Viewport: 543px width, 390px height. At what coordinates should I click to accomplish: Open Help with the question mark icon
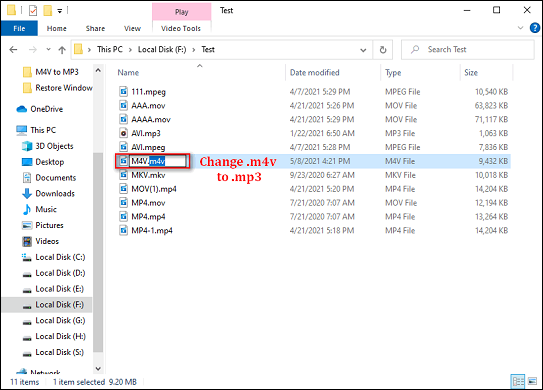pyautogui.click(x=535, y=28)
